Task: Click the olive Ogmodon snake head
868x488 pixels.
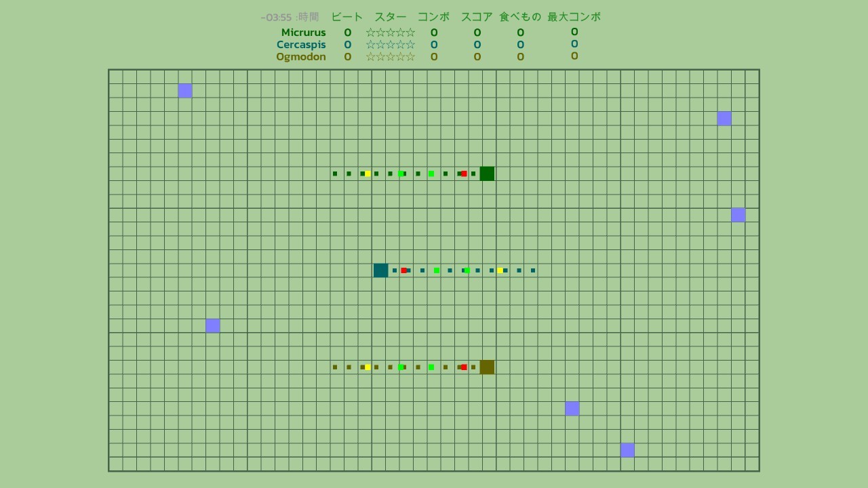Action: [487, 367]
